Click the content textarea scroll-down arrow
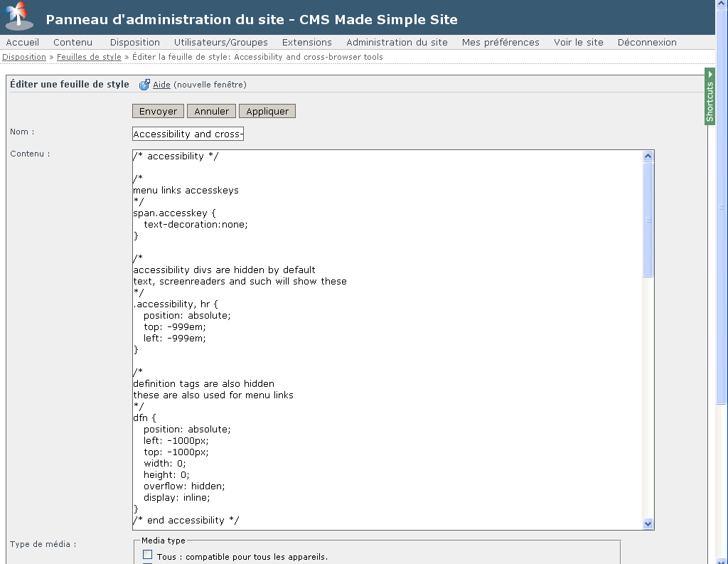Screen dimensions: 728x564 coord(648,523)
